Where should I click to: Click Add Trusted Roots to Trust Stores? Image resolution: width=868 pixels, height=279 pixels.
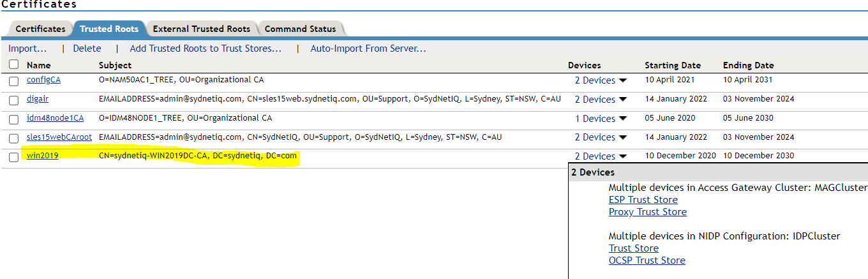(206, 49)
